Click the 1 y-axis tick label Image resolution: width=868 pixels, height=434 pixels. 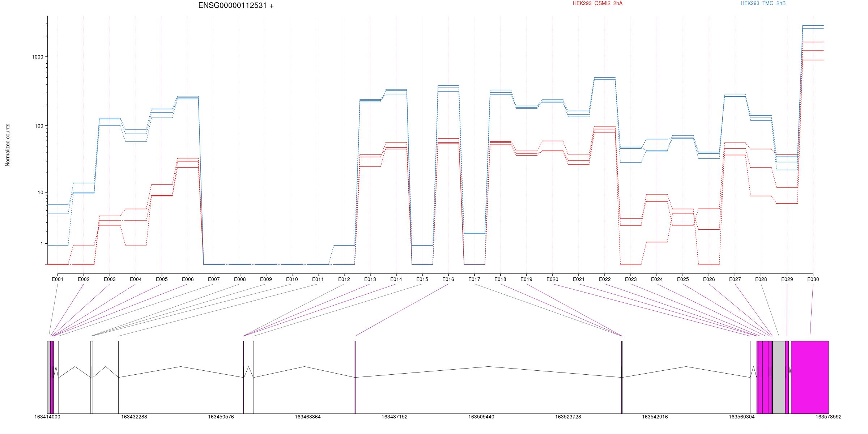[42, 244]
